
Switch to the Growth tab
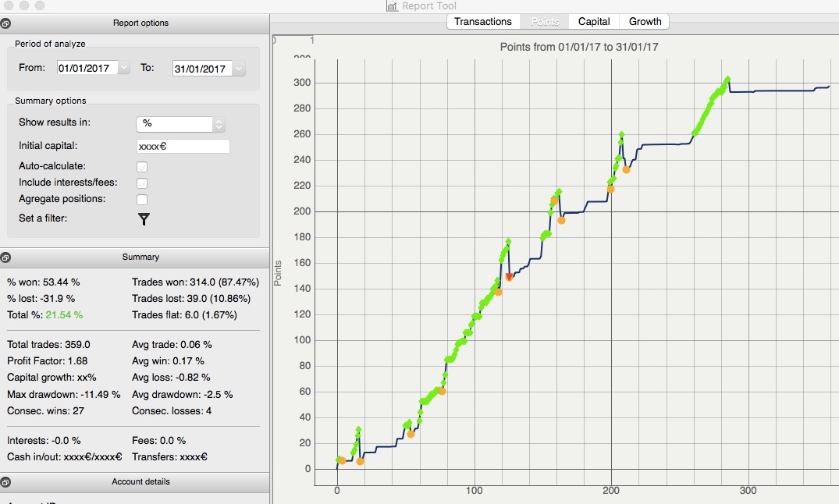(x=645, y=21)
